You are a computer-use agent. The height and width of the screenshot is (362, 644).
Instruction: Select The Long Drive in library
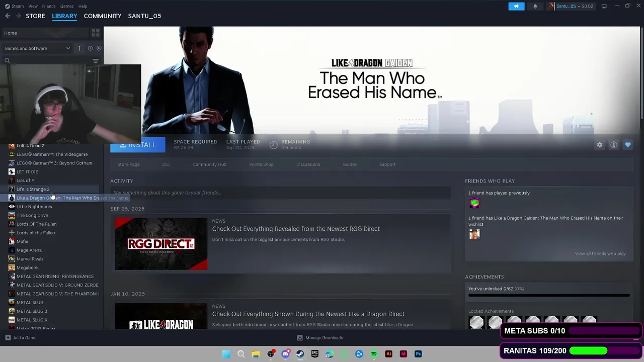[x=32, y=215]
